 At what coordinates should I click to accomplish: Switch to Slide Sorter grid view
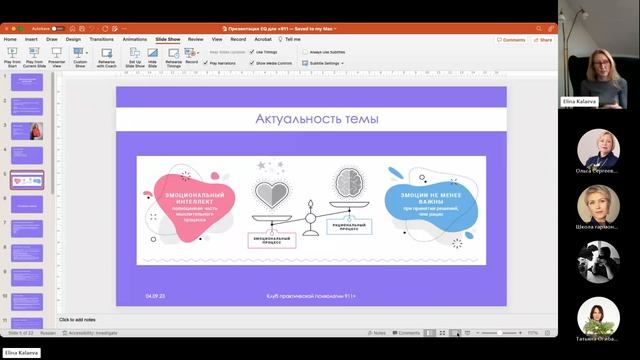442,333
